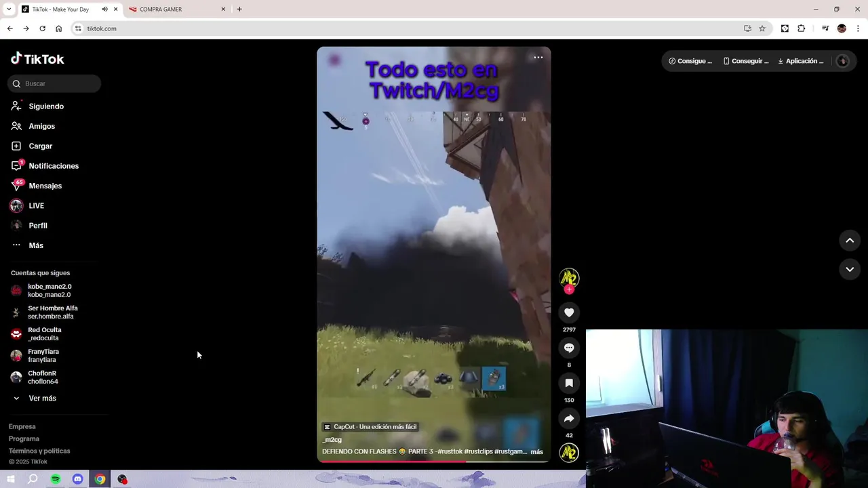Go to the Amigos section
The height and width of the screenshot is (488, 868).
(33, 126)
